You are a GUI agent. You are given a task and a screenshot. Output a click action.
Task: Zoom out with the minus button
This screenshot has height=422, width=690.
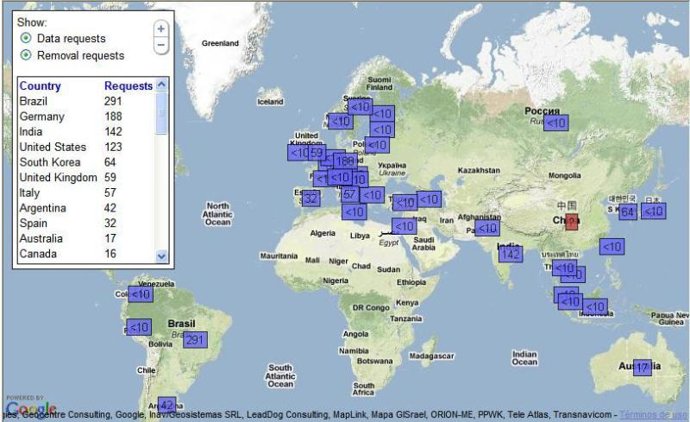(161, 45)
